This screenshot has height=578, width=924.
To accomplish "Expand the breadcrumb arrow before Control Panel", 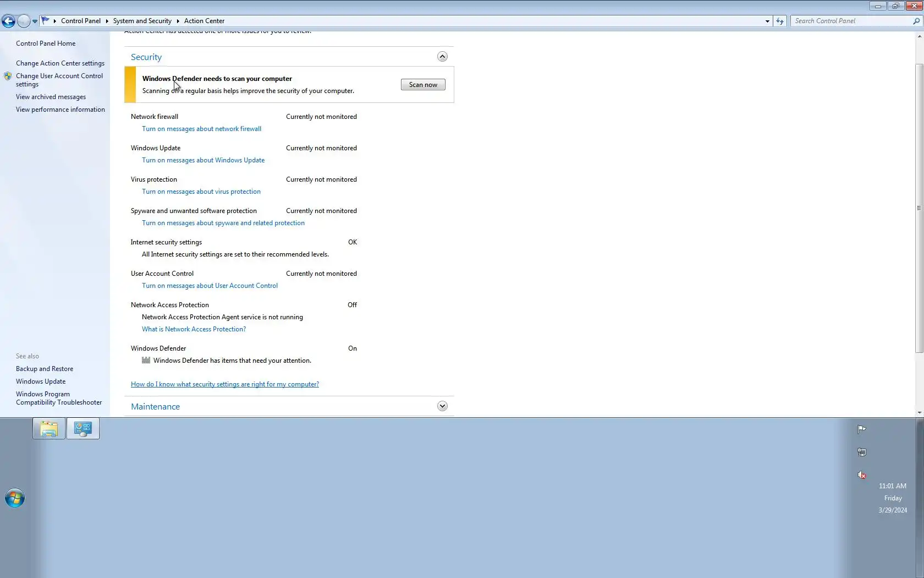I will [x=55, y=21].
